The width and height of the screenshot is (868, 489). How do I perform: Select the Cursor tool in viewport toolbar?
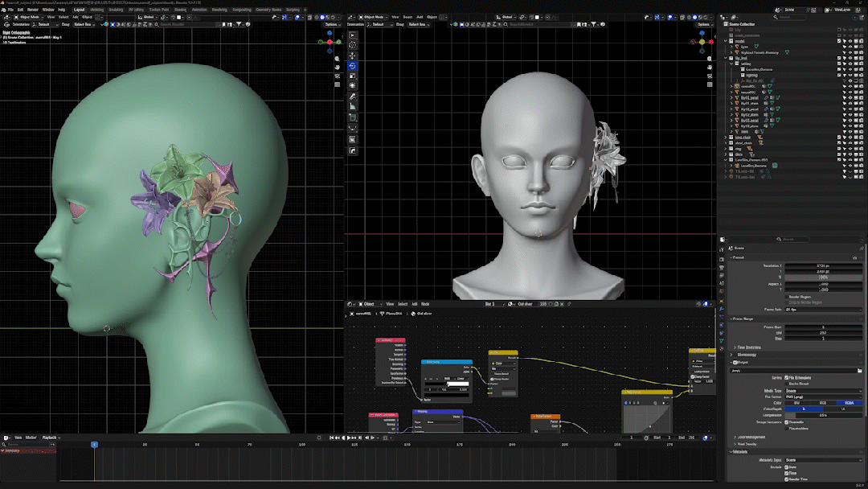pos(353,45)
